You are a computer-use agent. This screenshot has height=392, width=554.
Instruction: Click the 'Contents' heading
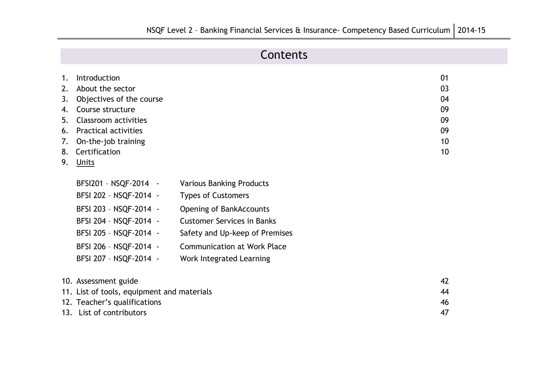[x=284, y=55]
